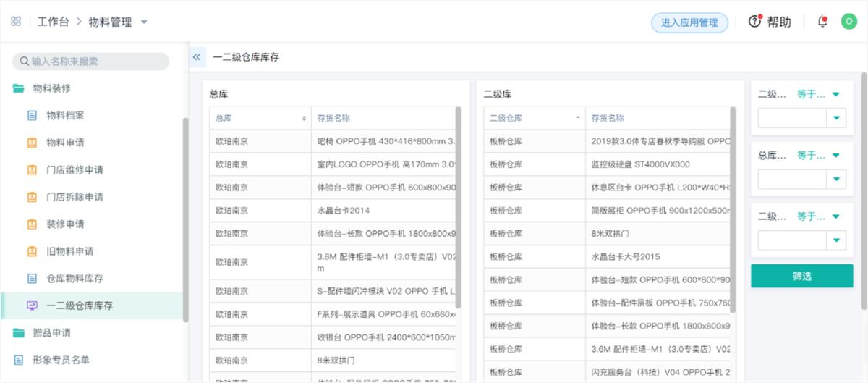Open 总库 filter's 等于 operator dropdown
Screen dimensions: 868x383
click(819, 156)
